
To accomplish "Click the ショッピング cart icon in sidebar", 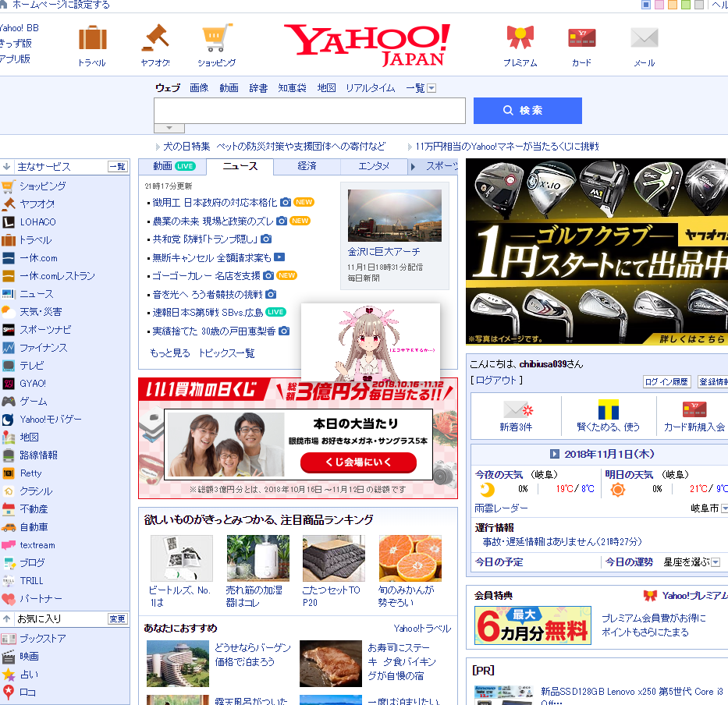I will (9, 186).
